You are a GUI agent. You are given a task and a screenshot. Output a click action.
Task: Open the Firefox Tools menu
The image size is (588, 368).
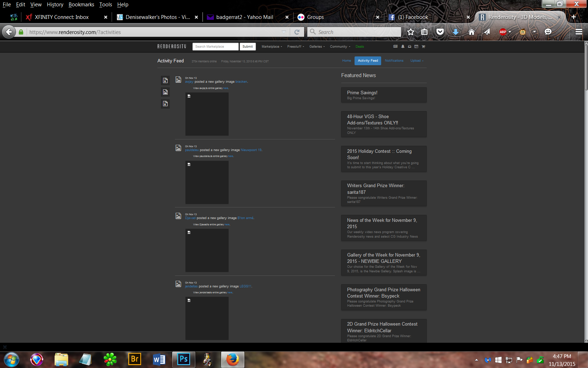pos(105,5)
